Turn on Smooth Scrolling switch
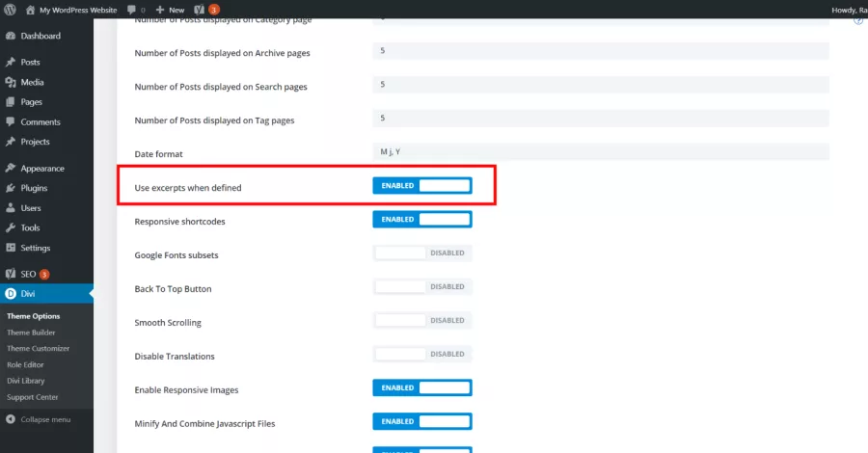 (x=422, y=321)
